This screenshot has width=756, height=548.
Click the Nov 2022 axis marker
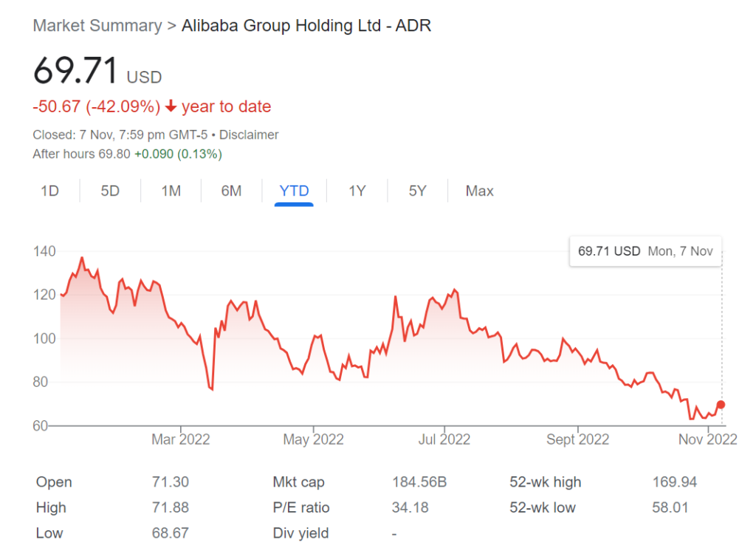[x=708, y=439]
